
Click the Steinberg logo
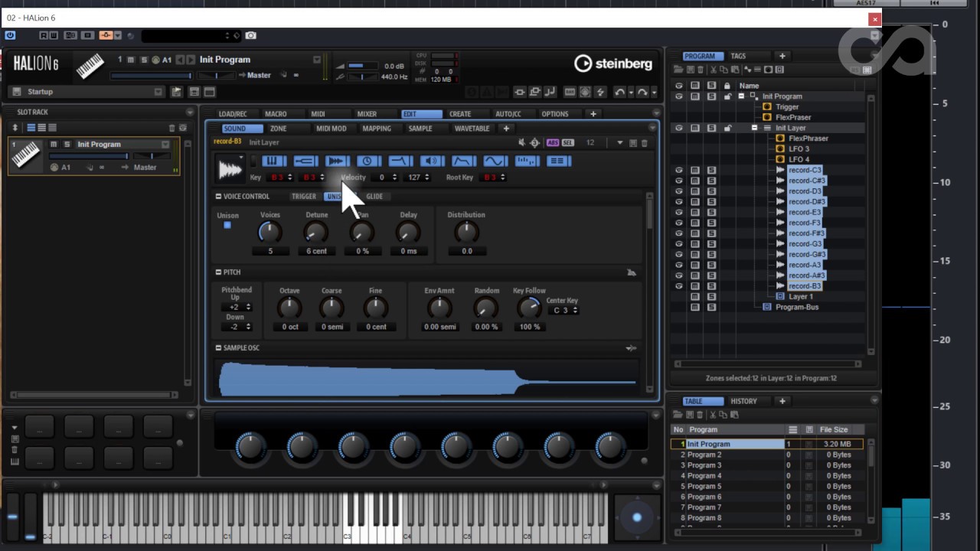click(613, 64)
